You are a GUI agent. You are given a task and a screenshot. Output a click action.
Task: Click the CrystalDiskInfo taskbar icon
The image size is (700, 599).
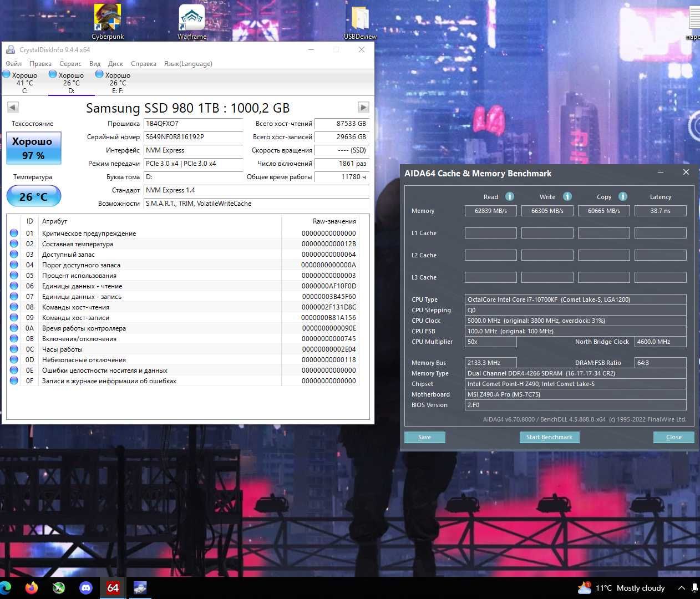[x=140, y=587]
